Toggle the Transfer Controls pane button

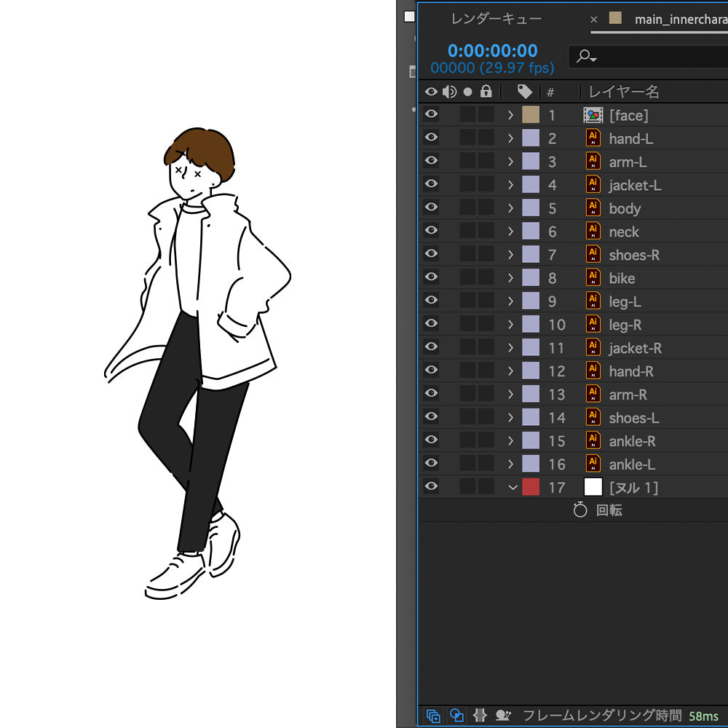tap(456, 716)
